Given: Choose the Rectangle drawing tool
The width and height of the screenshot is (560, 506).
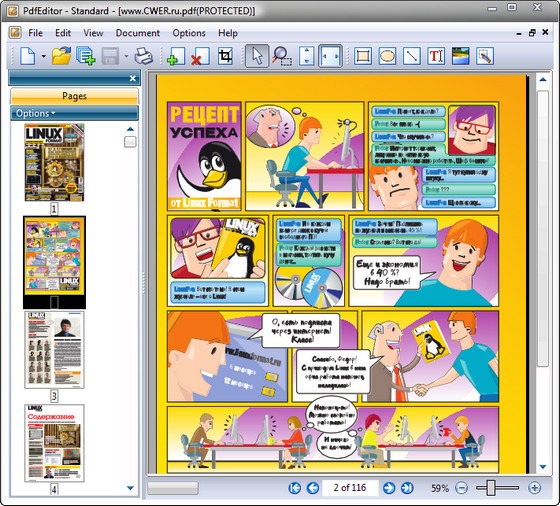Looking at the screenshot, I should pos(363,56).
